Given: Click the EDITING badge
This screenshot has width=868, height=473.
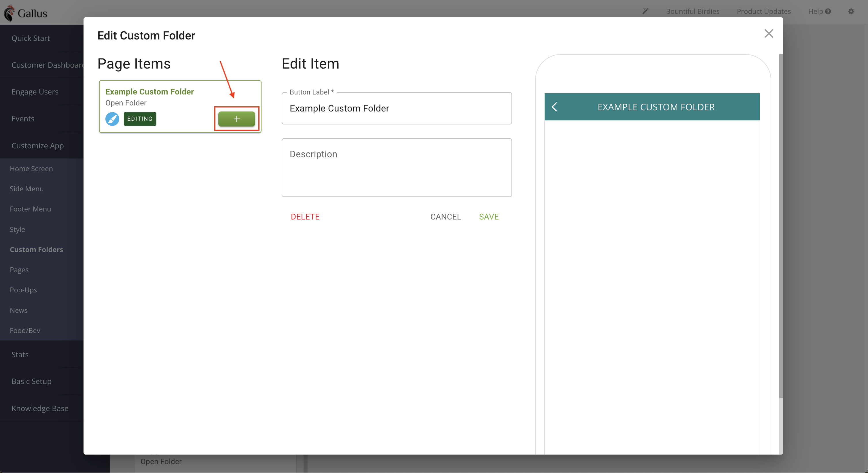Looking at the screenshot, I should coord(140,119).
